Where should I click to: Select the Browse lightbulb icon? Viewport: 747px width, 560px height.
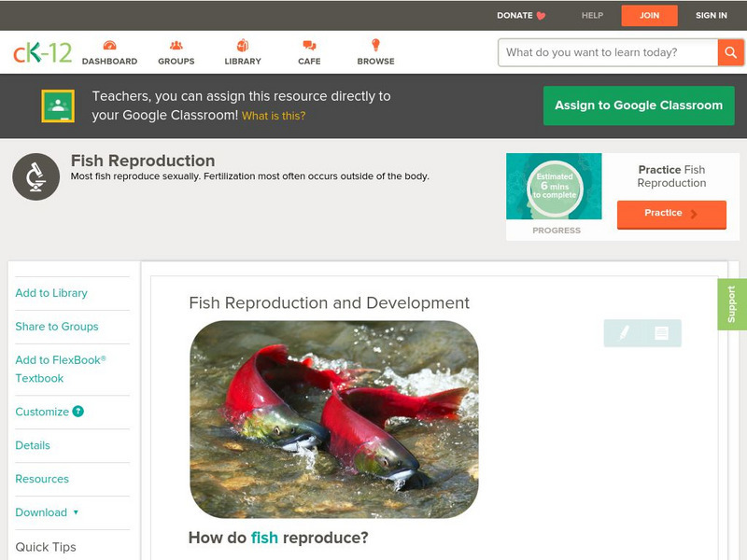(x=374, y=44)
